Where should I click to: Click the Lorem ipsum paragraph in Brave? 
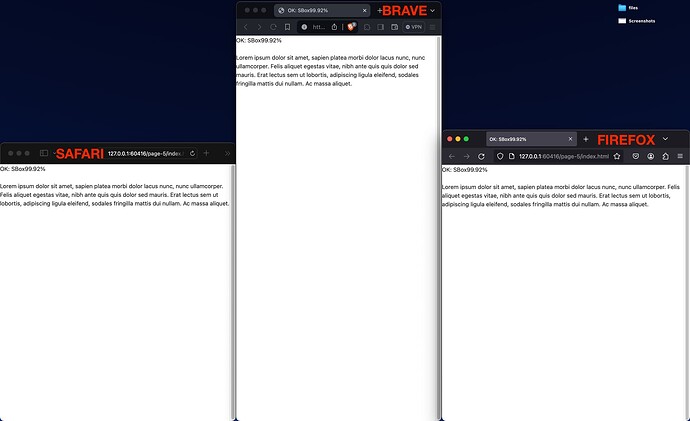pos(331,70)
